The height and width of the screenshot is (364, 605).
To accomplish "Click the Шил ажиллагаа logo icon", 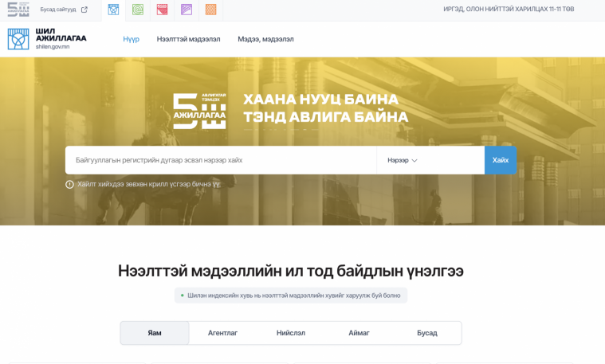I will pyautogui.click(x=18, y=39).
